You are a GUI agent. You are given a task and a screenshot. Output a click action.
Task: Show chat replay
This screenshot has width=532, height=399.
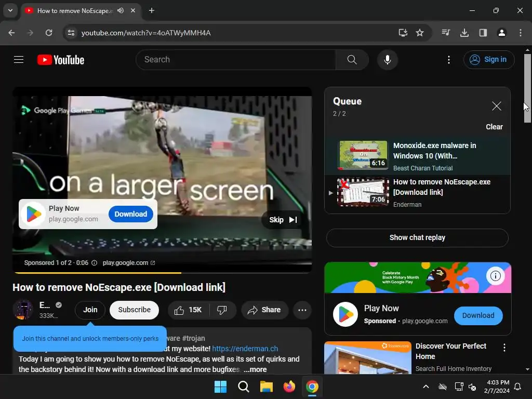coord(417,237)
